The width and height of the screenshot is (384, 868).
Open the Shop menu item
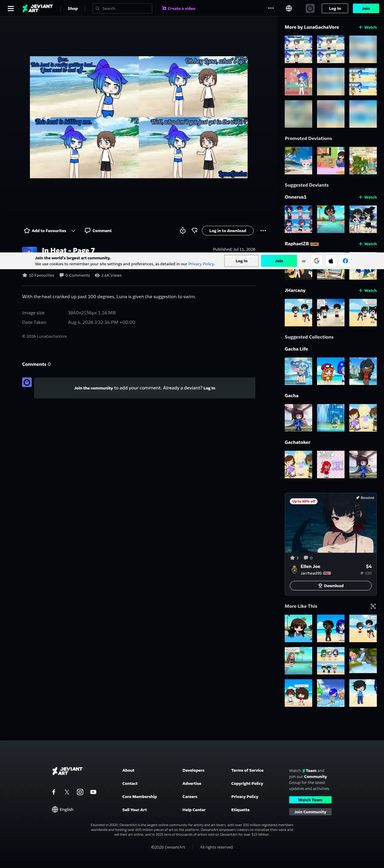click(x=73, y=8)
